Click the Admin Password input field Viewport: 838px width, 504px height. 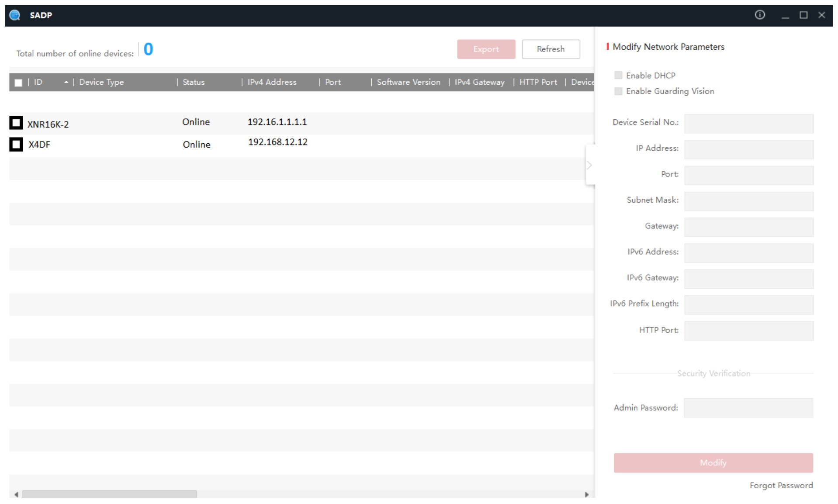748,408
